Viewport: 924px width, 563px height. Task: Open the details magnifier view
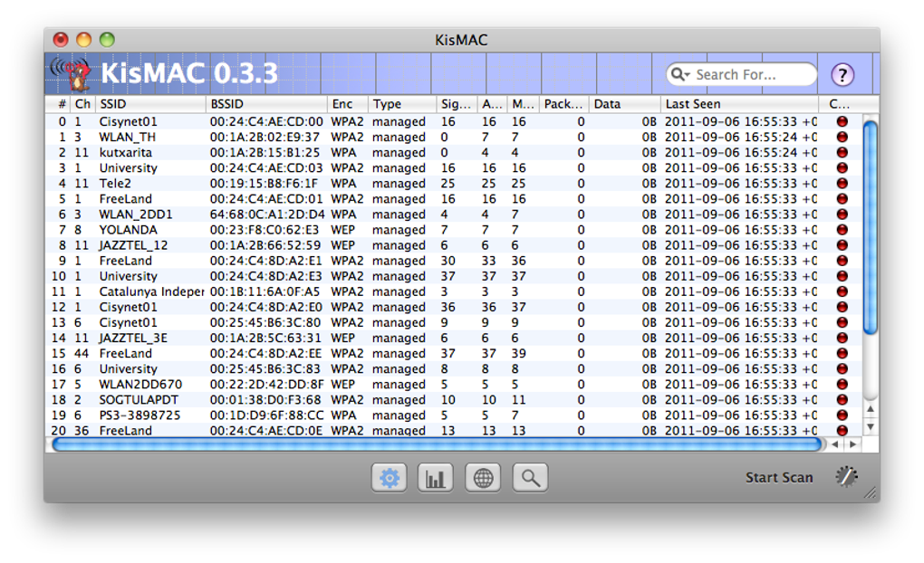pos(530,478)
